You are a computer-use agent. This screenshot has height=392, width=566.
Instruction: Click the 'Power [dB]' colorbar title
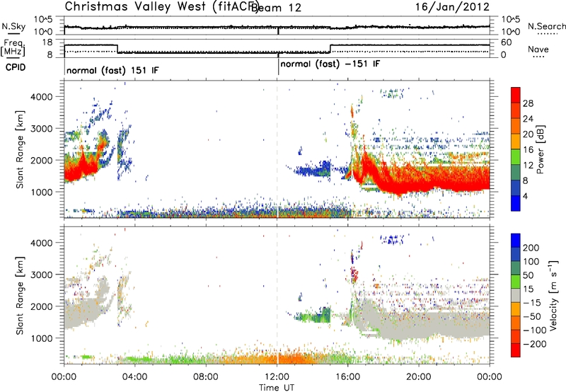541,149
